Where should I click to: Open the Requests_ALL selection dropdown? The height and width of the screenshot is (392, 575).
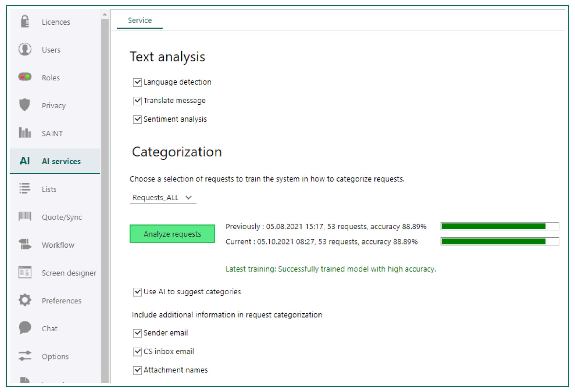[163, 197]
